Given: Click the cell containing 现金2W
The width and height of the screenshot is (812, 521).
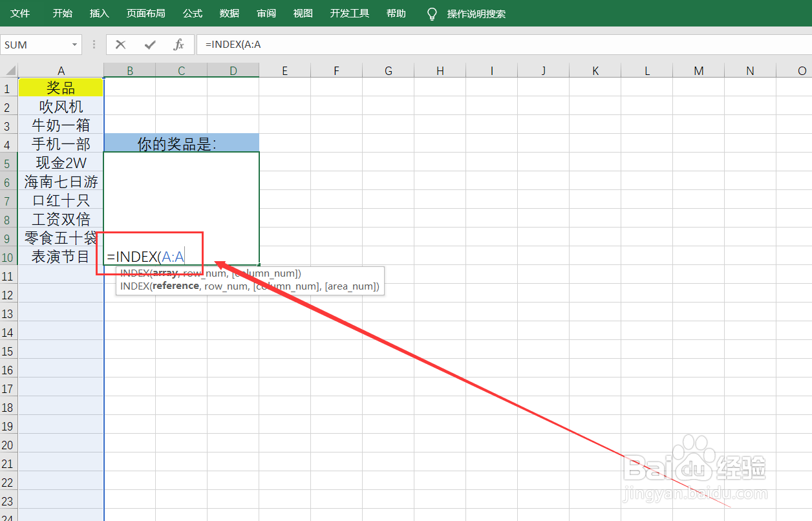Looking at the screenshot, I should tap(61, 162).
